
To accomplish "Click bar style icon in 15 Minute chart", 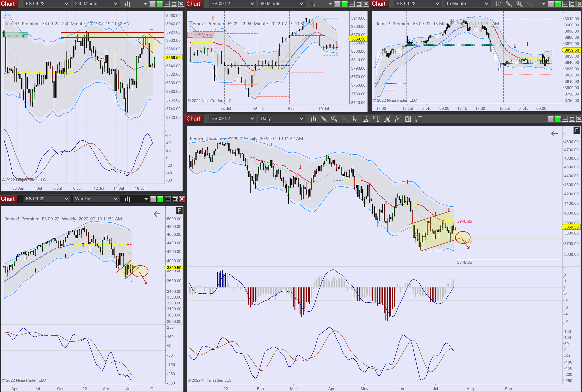I will click(x=498, y=4).
